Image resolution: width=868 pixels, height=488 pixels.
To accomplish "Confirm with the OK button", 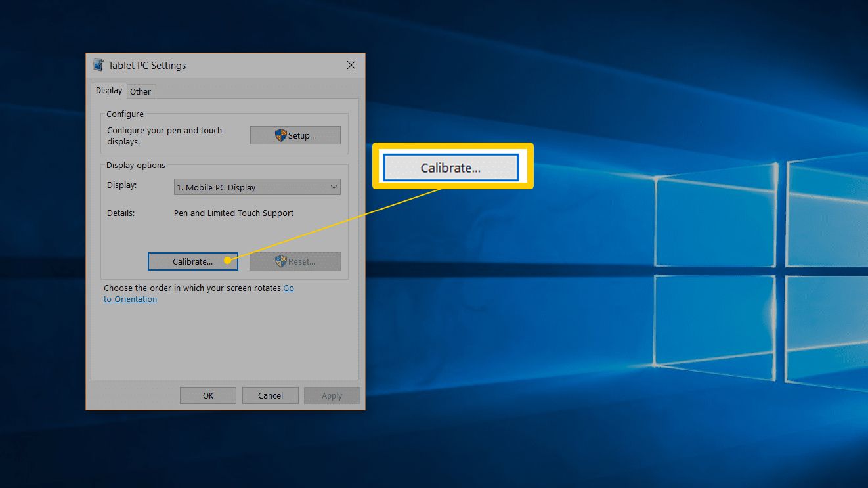I will (x=208, y=395).
